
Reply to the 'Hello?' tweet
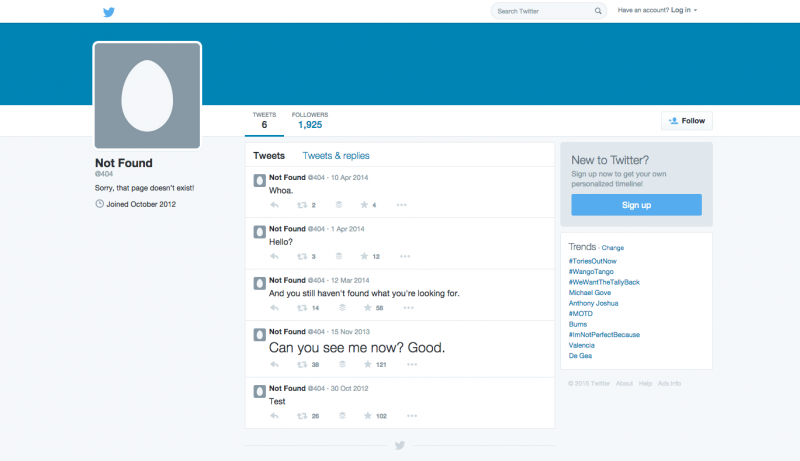274,257
